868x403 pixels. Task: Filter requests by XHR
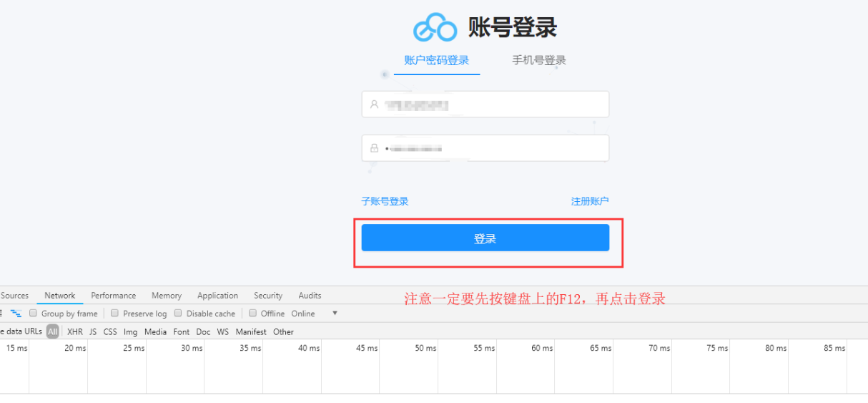tap(75, 331)
